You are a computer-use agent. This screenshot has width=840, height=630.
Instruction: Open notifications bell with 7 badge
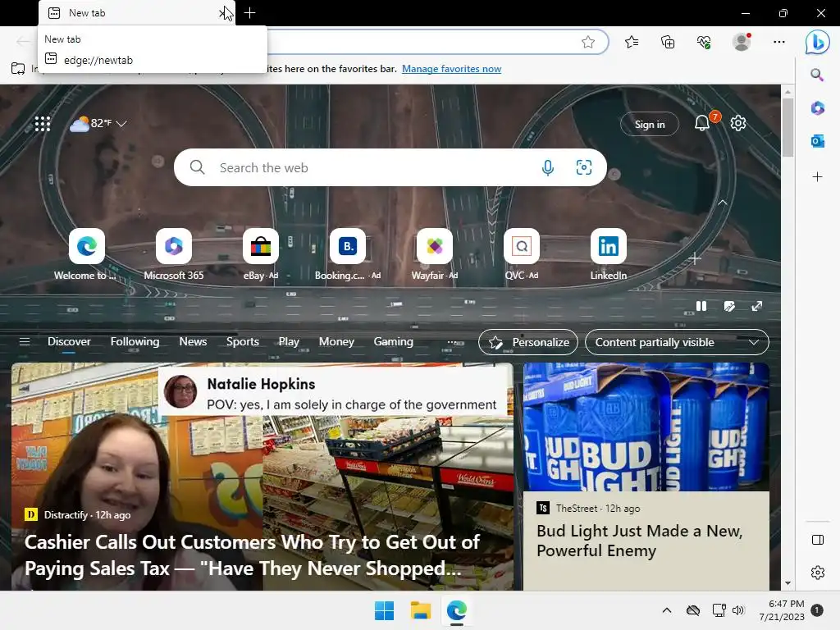click(x=702, y=123)
